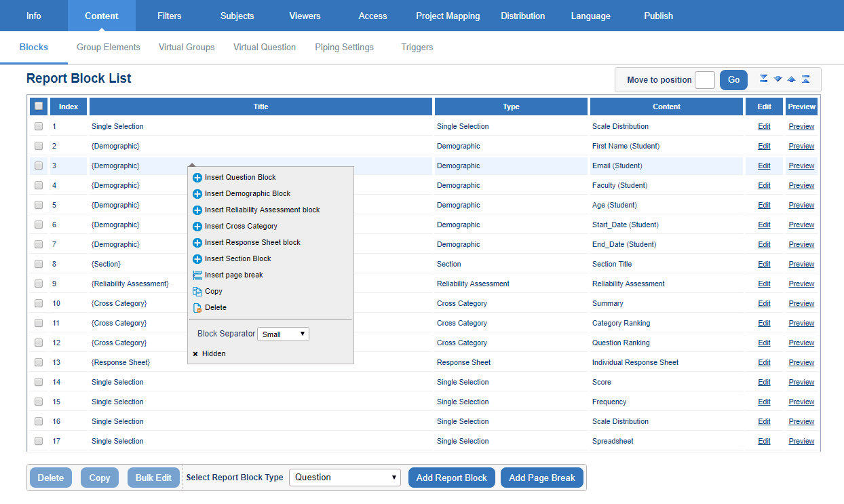Click the x icon beside Hidden
Viewport: 844px width, 504px height.
tap(195, 354)
